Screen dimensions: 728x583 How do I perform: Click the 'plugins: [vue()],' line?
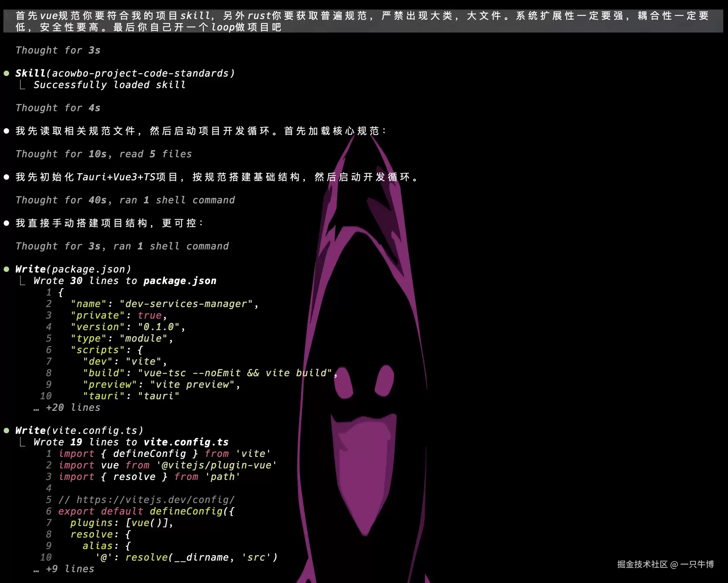tap(122, 523)
